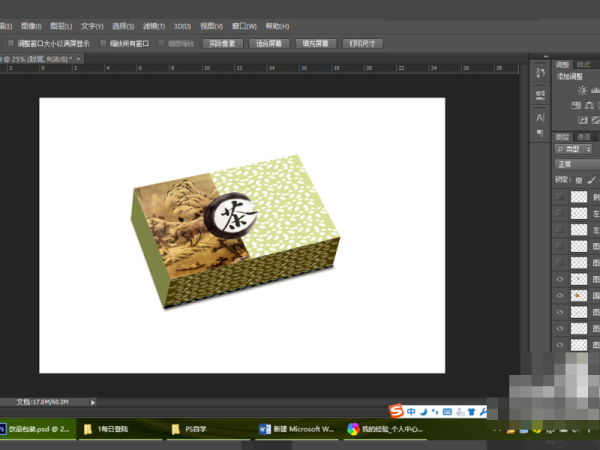Click the Sogou input method 'S' icon
The height and width of the screenshot is (450, 600).
coord(397,411)
